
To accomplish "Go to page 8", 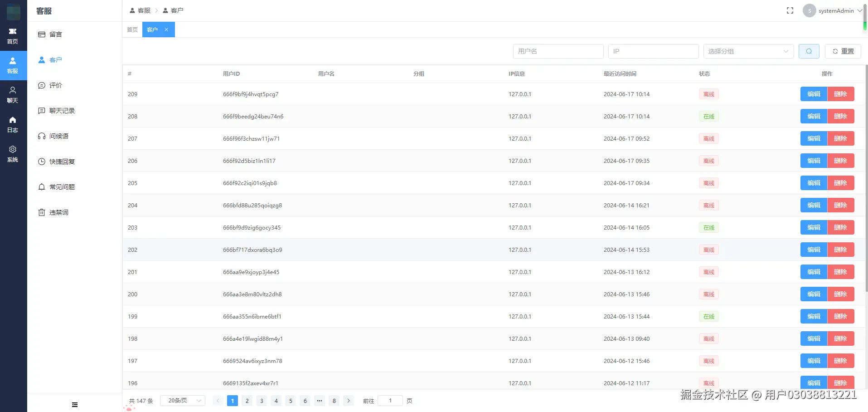I will 334,401.
